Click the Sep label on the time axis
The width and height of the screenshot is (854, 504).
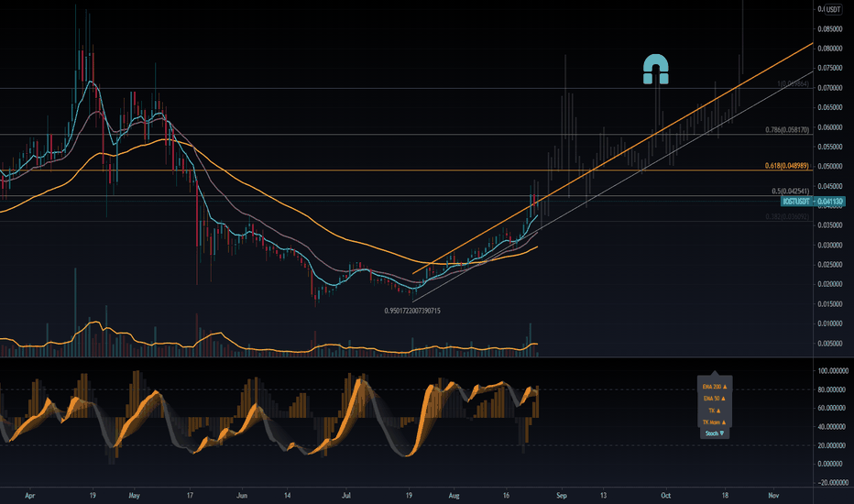click(562, 496)
